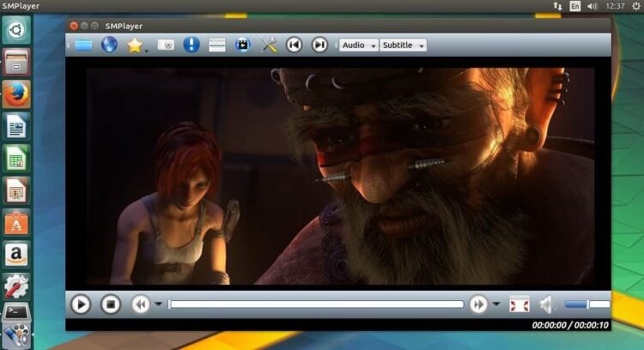Open Ubuntu Dash search from launcher

(16, 29)
